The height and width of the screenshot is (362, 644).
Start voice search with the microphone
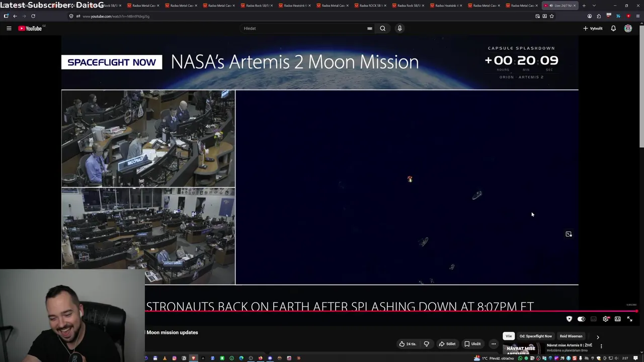[x=399, y=28]
